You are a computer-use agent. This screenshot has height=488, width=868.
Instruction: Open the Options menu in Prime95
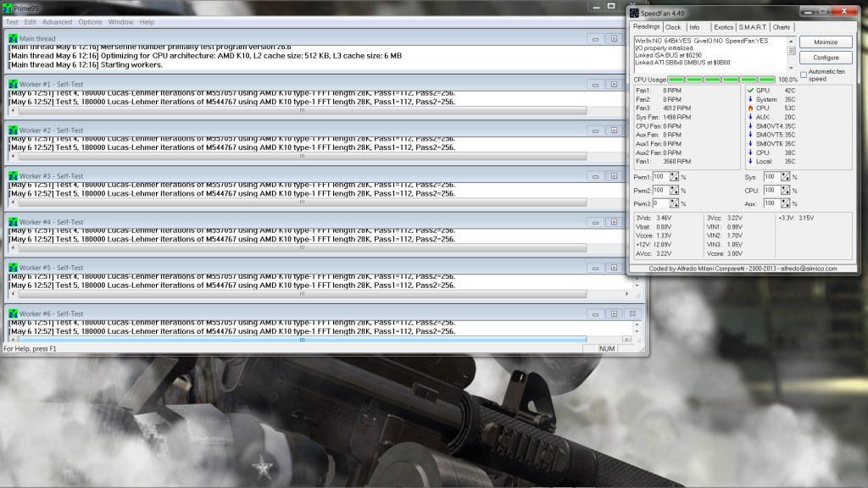click(x=90, y=22)
